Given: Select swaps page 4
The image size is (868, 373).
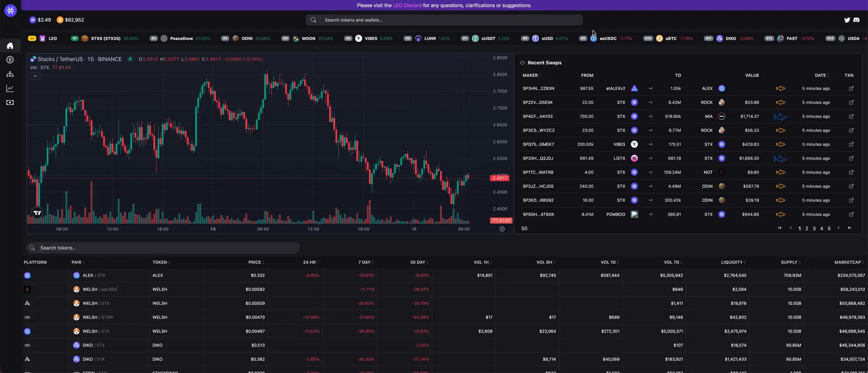Looking at the screenshot, I should tap(822, 229).
